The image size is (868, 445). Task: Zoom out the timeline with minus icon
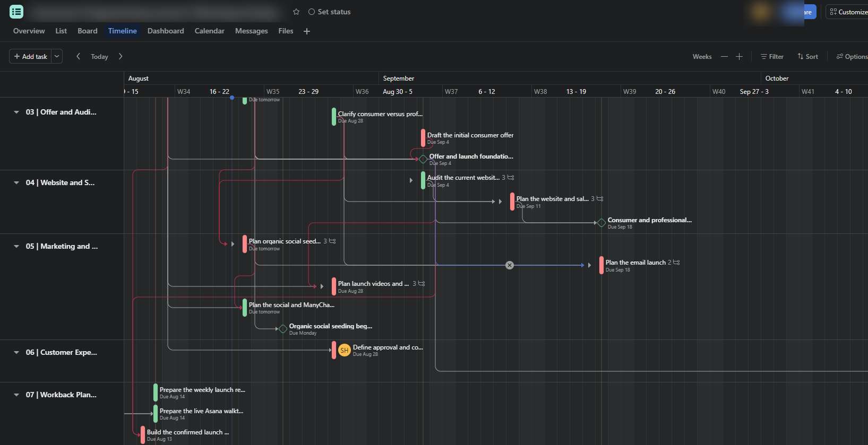pyautogui.click(x=724, y=56)
